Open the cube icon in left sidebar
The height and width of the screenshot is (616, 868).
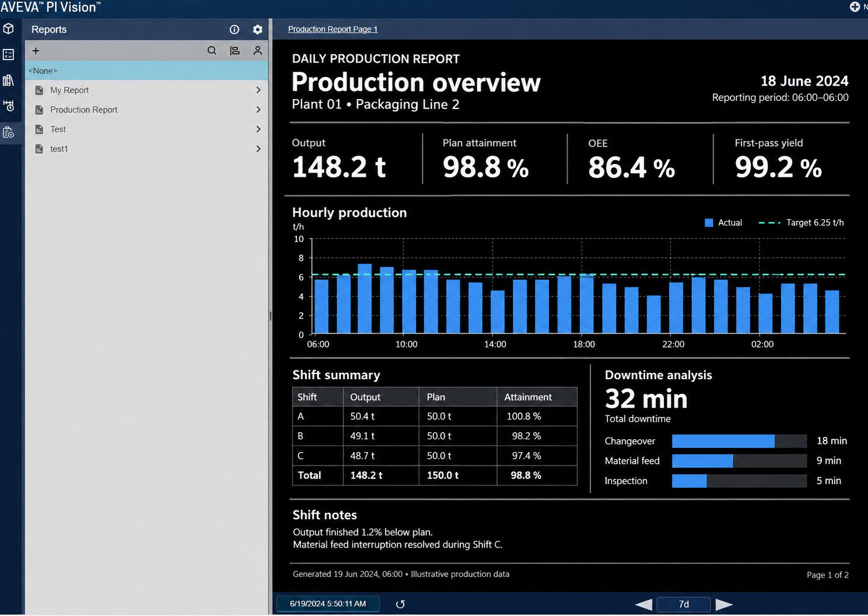point(9,29)
